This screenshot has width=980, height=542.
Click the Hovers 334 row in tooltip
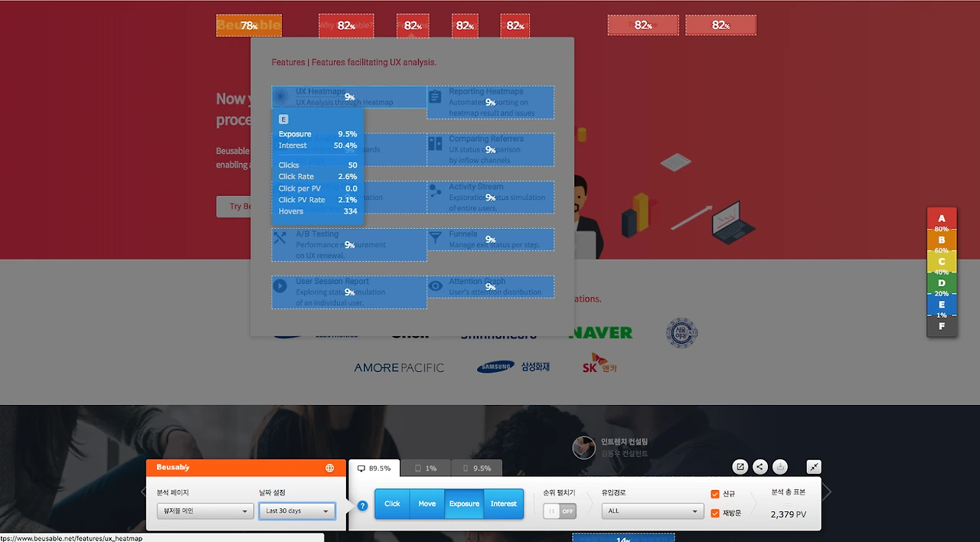[x=318, y=211]
